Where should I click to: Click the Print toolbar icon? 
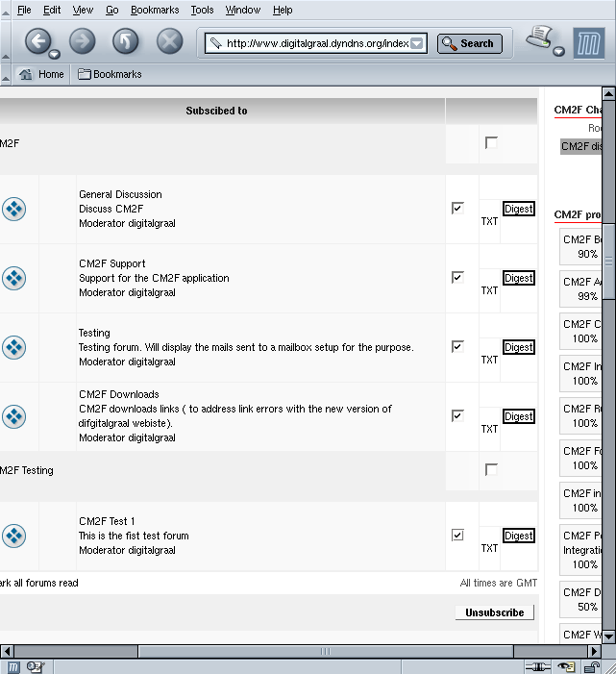[x=541, y=39]
